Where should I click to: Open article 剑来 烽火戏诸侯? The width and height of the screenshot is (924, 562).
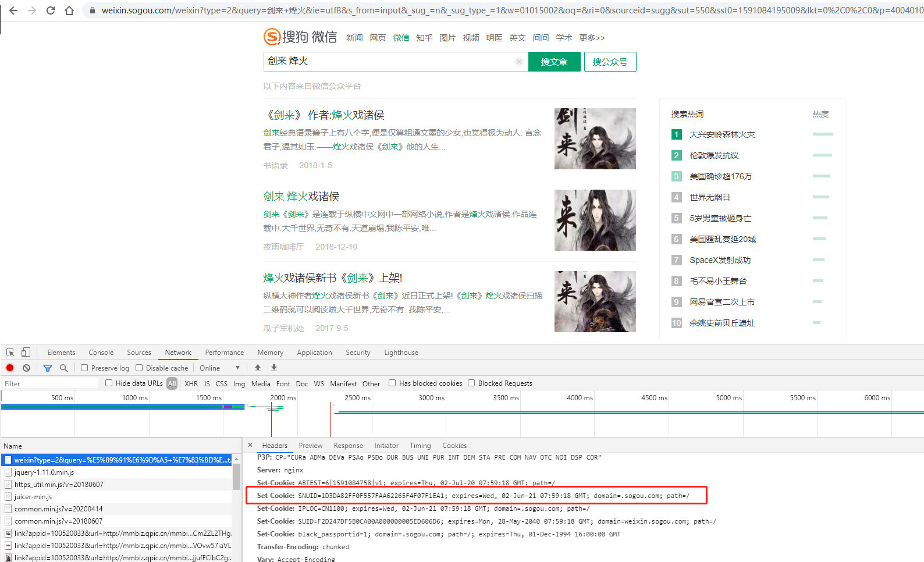301,197
